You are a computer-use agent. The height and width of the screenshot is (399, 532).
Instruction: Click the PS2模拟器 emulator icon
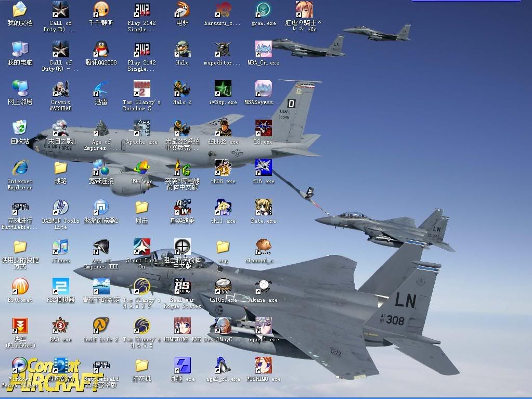click(61, 286)
